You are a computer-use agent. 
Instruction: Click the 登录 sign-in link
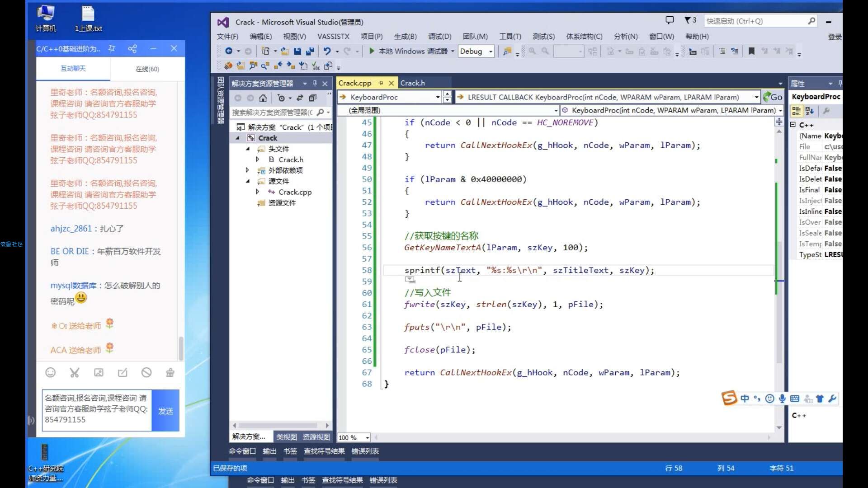pyautogui.click(x=835, y=37)
